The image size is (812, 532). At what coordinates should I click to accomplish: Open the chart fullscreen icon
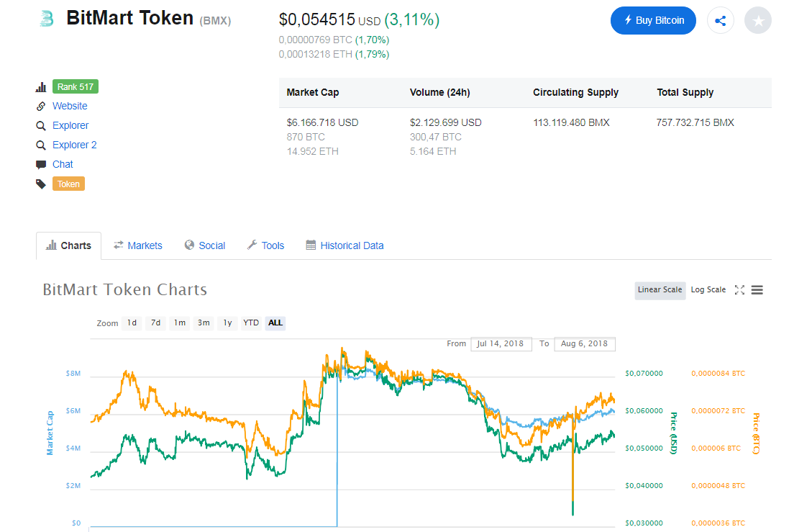click(x=739, y=290)
